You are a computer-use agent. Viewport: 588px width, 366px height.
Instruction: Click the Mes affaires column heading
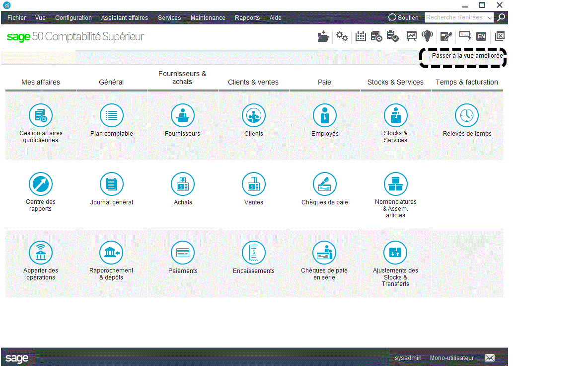(x=41, y=82)
